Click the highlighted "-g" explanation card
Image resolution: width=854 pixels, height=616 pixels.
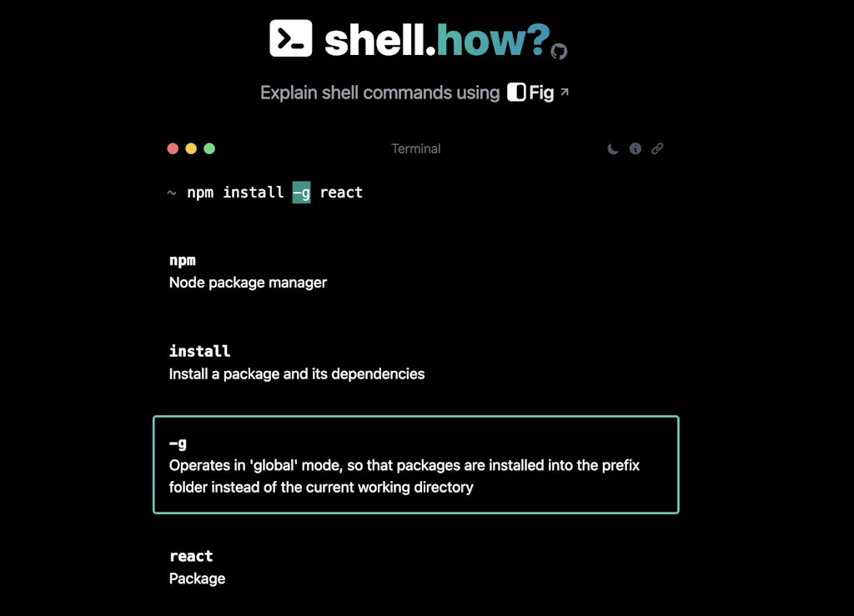coord(415,464)
